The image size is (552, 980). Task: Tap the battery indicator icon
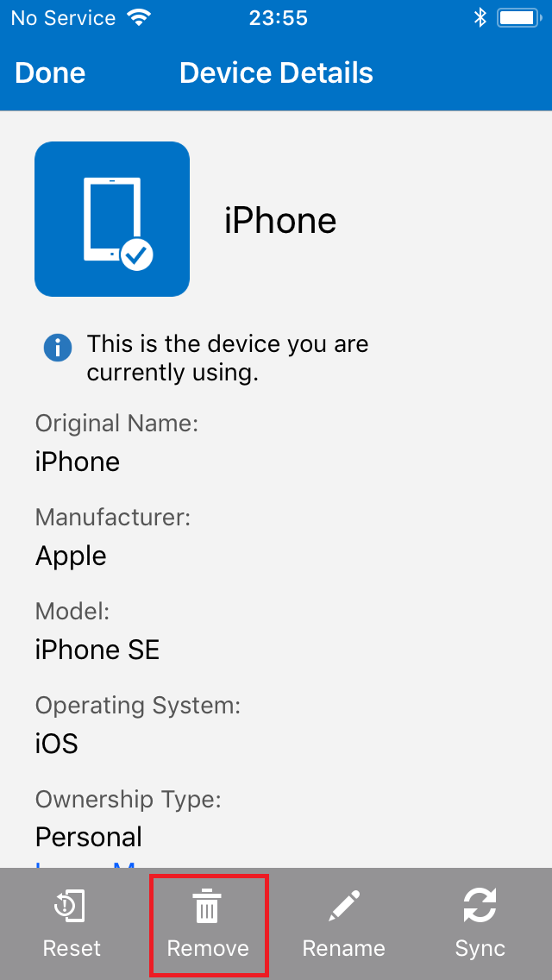point(519,17)
